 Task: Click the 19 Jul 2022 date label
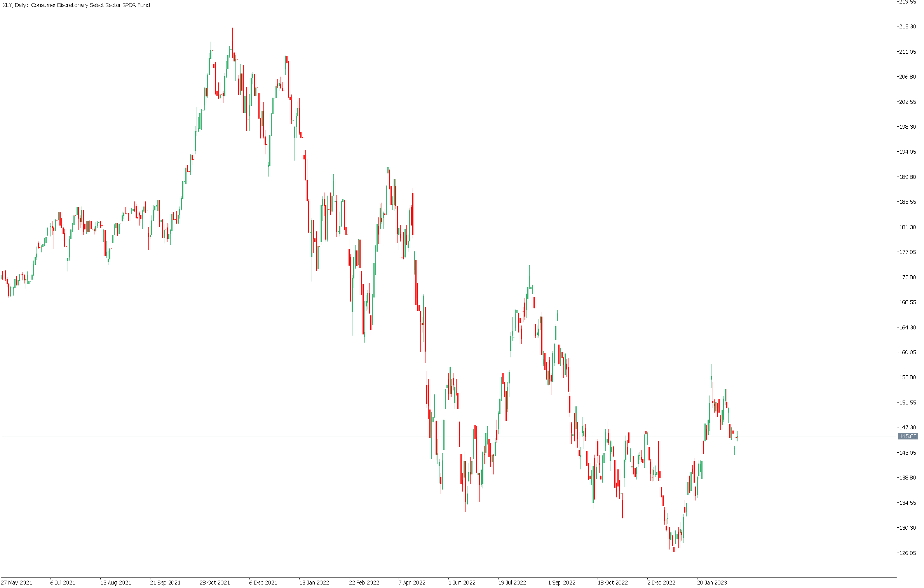pyautogui.click(x=512, y=583)
